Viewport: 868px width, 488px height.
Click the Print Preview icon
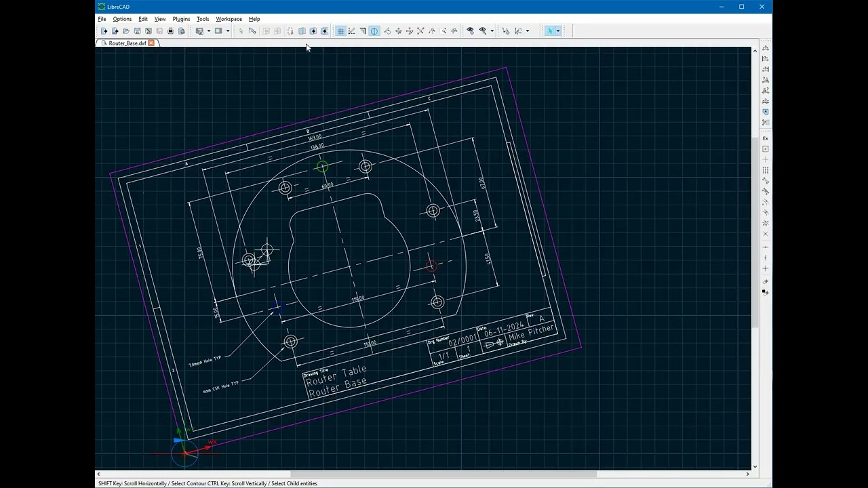coord(182,30)
